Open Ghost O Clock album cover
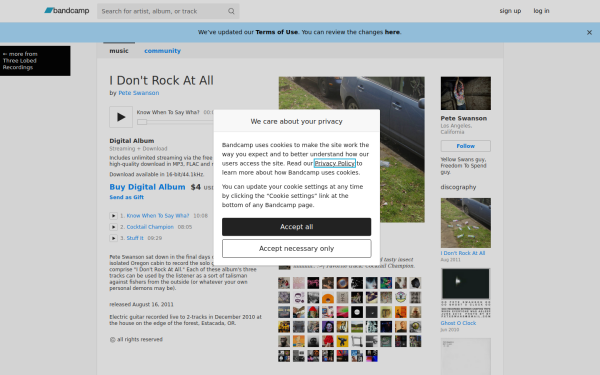 click(466, 293)
